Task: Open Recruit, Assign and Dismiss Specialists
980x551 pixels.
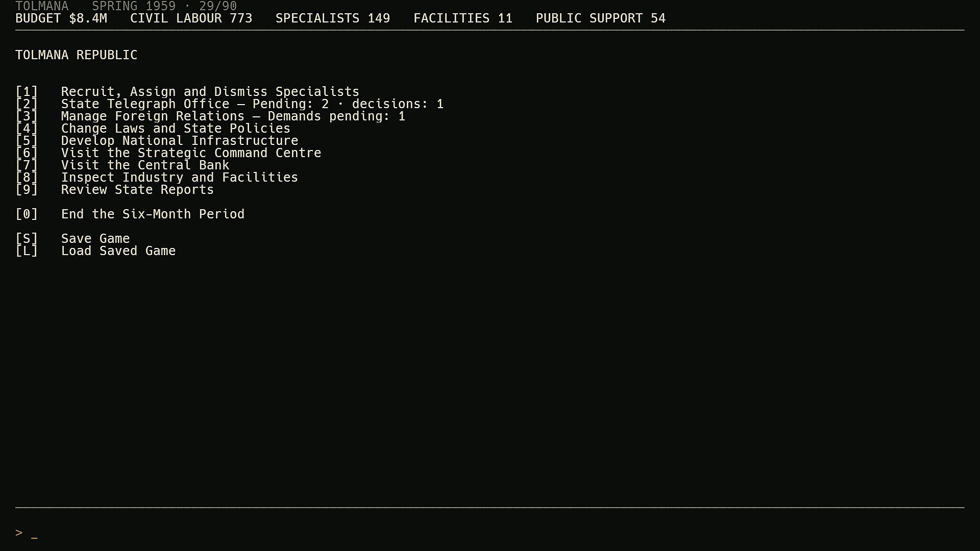Action: coord(187,92)
